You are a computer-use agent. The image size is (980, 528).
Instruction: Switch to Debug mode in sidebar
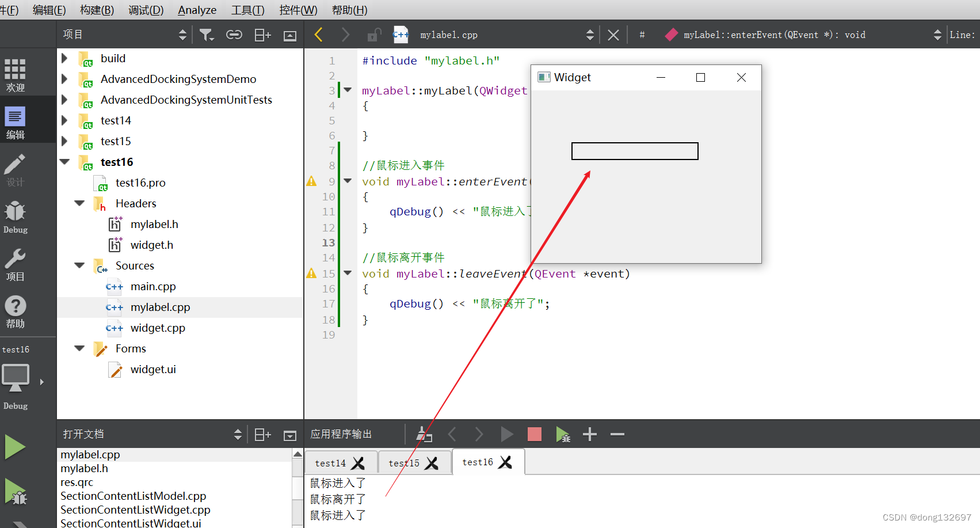(x=16, y=217)
